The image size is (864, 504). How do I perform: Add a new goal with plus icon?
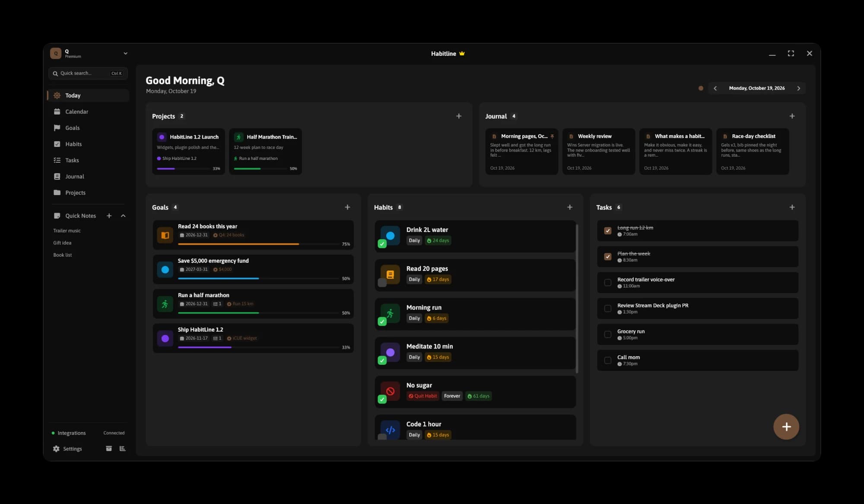pos(347,207)
